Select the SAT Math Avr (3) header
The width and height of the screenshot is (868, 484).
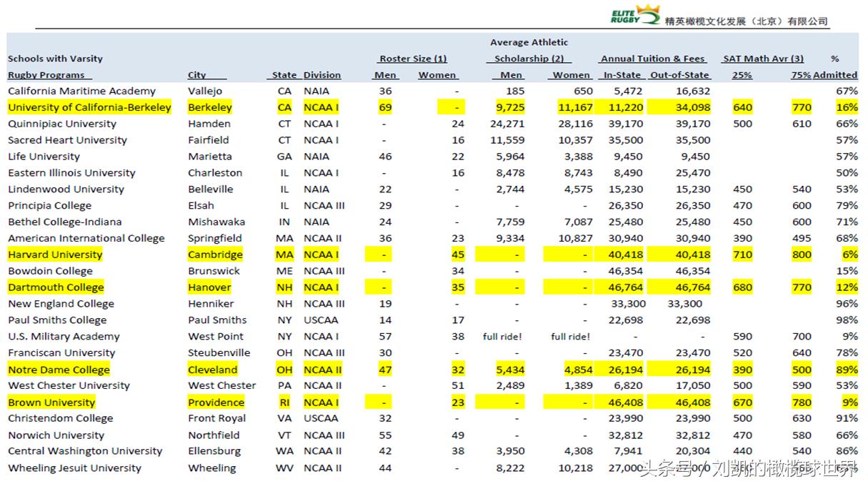[x=763, y=59]
